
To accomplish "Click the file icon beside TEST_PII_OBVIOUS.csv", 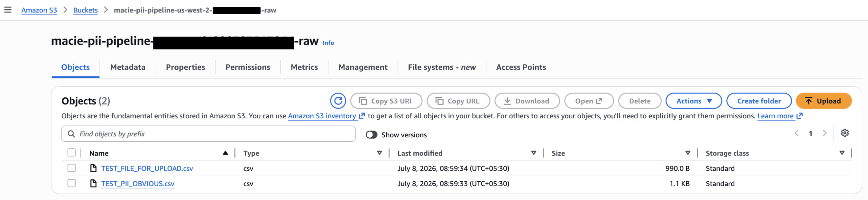I will point(93,183).
